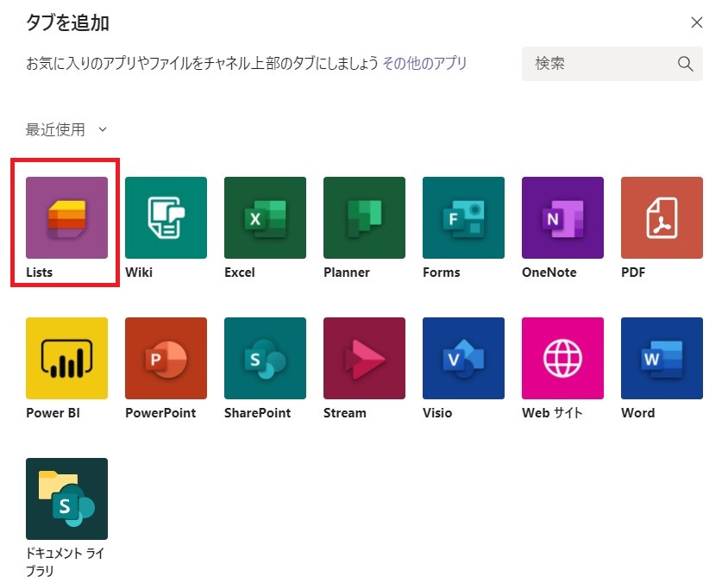Add a Web サイト tab
Viewport: 728px width, 583px height.
pos(562,359)
